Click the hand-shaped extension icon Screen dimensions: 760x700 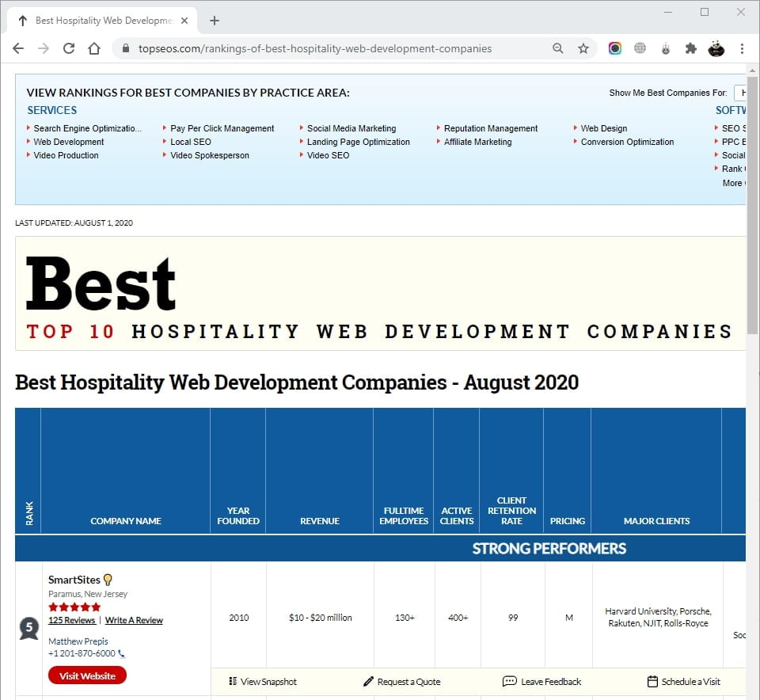pos(666,48)
